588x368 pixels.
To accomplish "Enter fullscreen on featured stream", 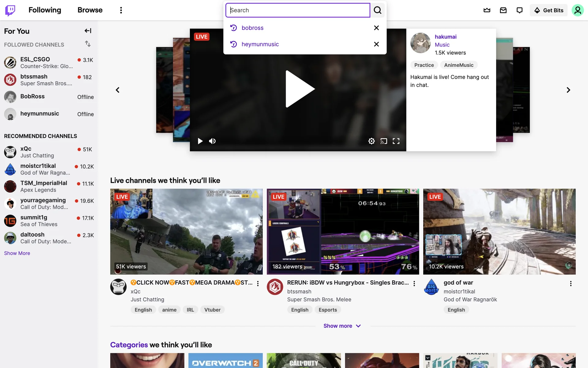I will coord(396,141).
